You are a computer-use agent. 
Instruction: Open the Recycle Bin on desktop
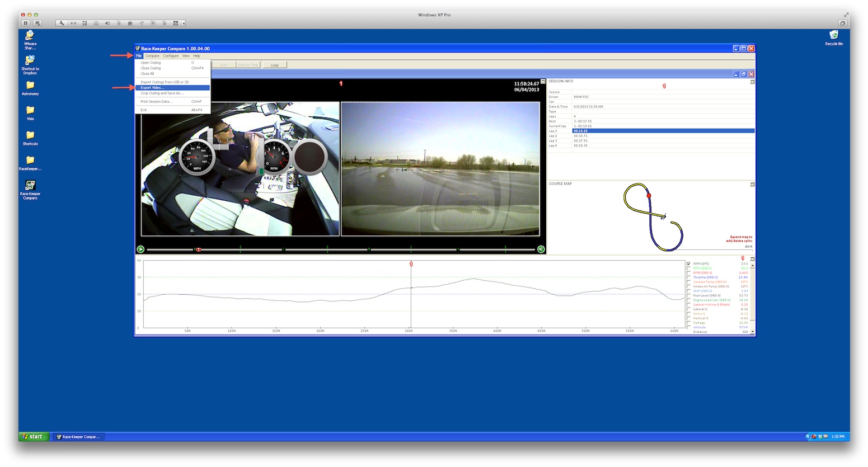834,38
